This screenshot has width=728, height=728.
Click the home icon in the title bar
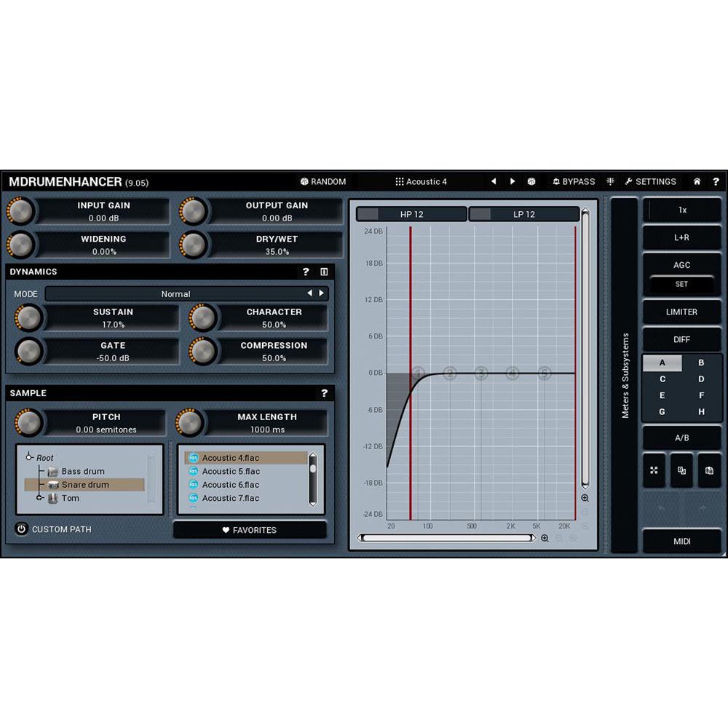tap(696, 181)
